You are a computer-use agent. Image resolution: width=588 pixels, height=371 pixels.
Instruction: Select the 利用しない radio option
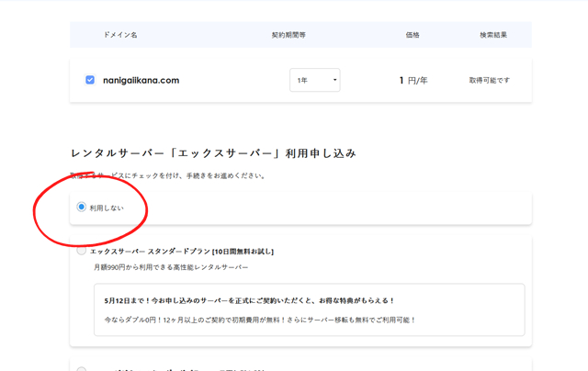pos(82,207)
